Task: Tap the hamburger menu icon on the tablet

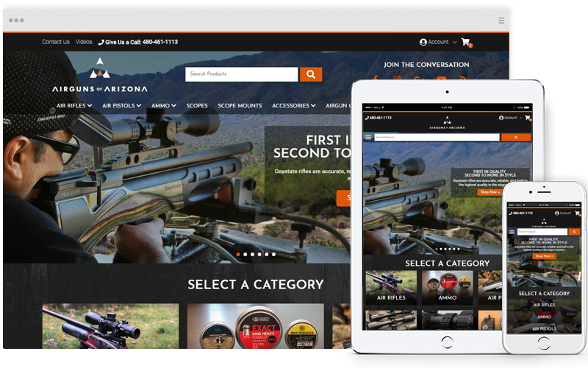Action: [x=368, y=137]
